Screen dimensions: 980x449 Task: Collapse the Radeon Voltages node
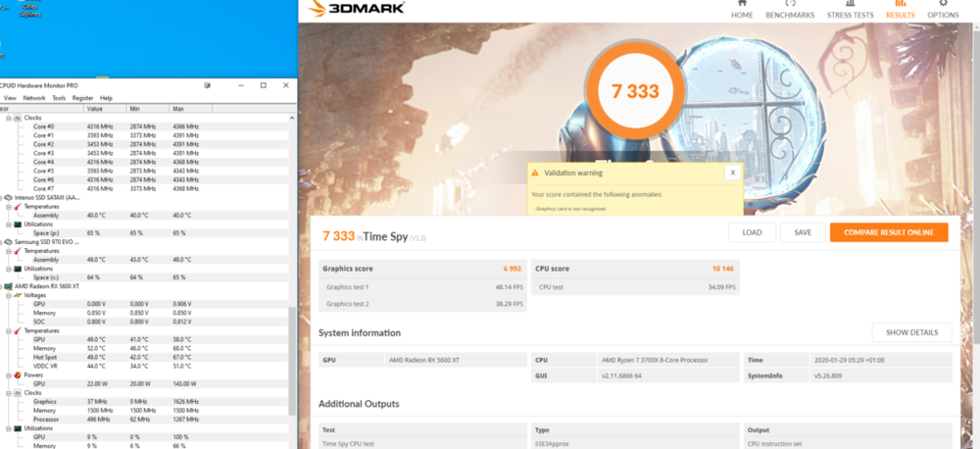tap(9, 294)
